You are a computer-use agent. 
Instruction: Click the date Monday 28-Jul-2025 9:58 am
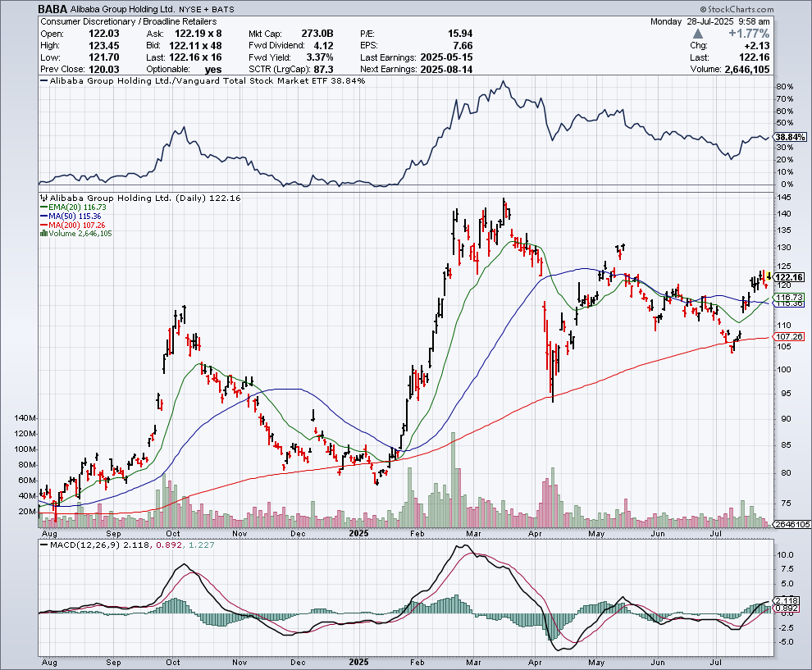tap(710, 22)
